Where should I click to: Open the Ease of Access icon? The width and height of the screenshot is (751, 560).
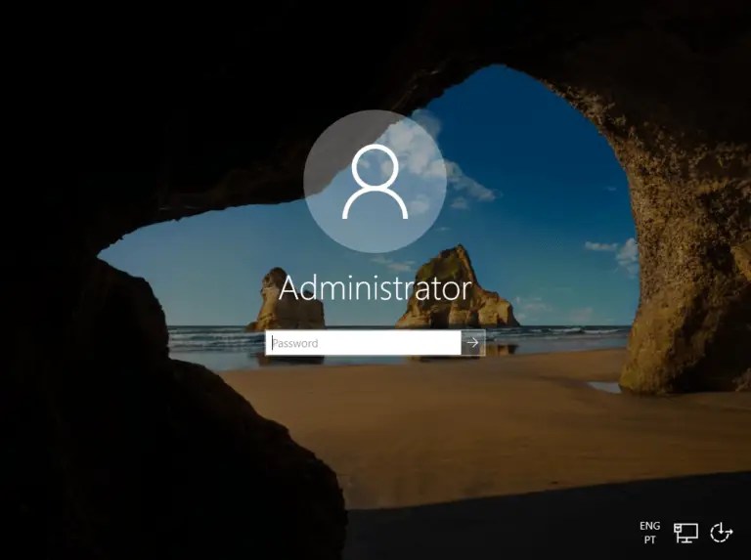click(721, 533)
